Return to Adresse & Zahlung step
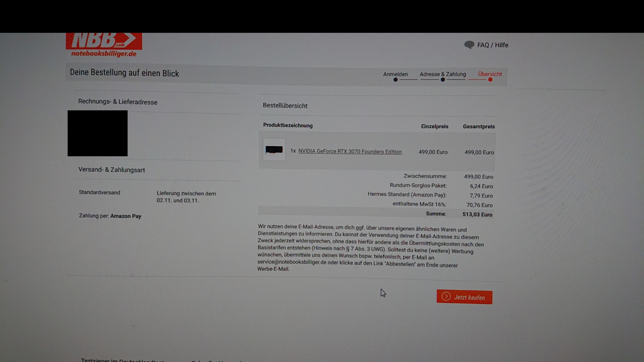This screenshot has width=644, height=362. pos(443,74)
